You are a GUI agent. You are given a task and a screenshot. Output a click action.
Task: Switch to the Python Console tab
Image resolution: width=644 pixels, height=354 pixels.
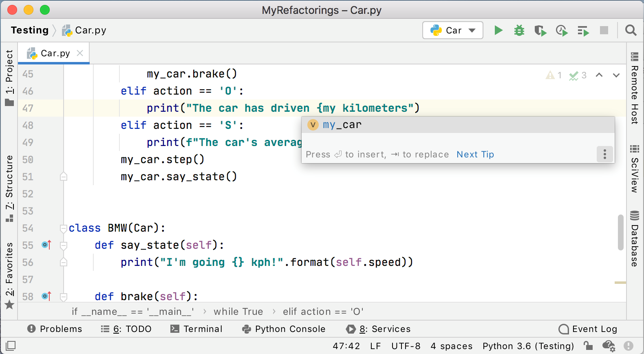(284, 329)
